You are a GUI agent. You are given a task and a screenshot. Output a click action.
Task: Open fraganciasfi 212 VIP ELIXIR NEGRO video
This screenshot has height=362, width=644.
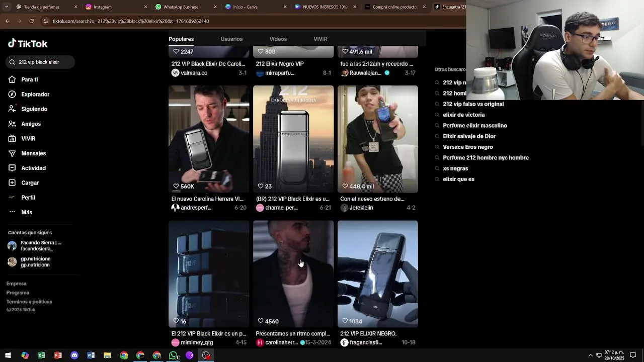pyautogui.click(x=378, y=274)
